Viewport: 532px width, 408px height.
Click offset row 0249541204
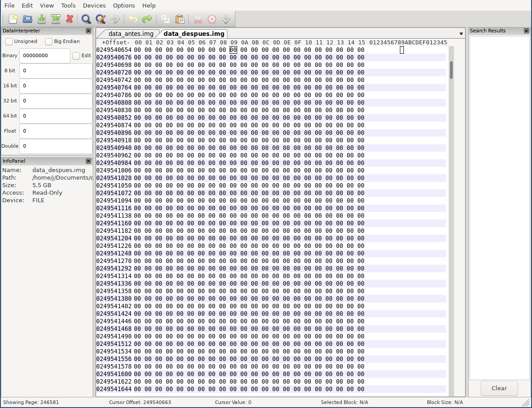click(271, 238)
